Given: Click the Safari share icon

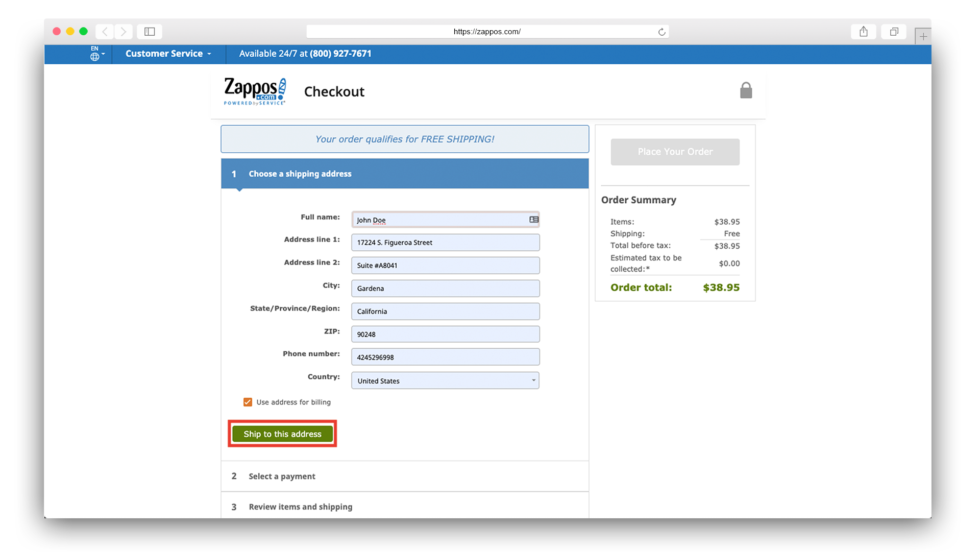Looking at the screenshot, I should coord(863,31).
